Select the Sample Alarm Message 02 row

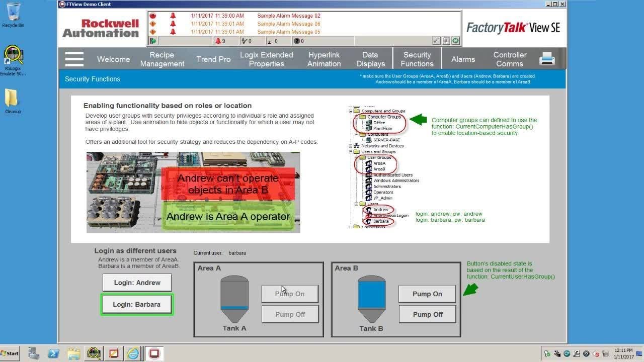click(x=304, y=16)
